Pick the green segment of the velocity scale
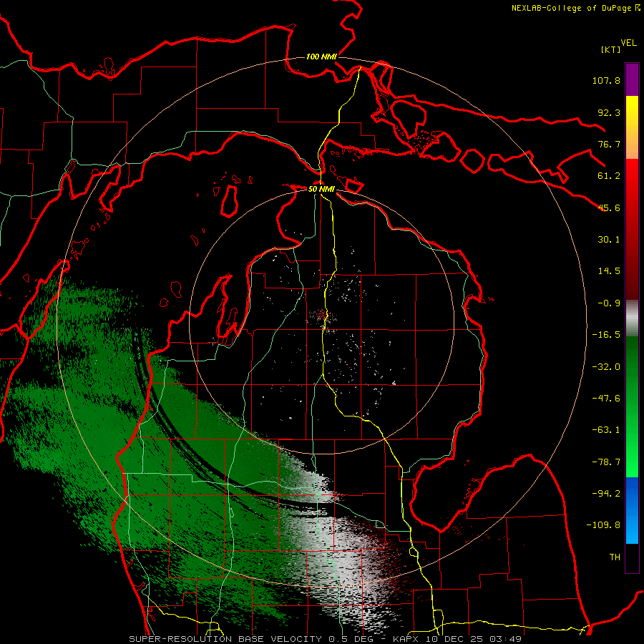Screen dimensions: 644x644 pyautogui.click(x=632, y=406)
